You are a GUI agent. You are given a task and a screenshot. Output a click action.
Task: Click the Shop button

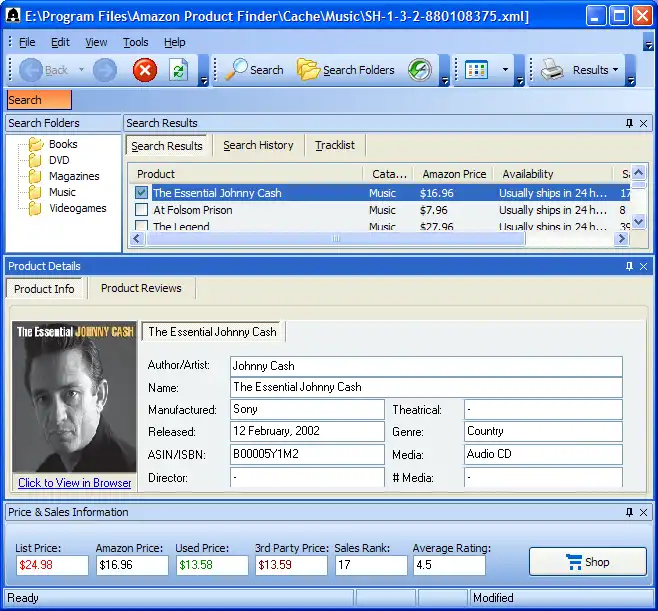pos(588,561)
